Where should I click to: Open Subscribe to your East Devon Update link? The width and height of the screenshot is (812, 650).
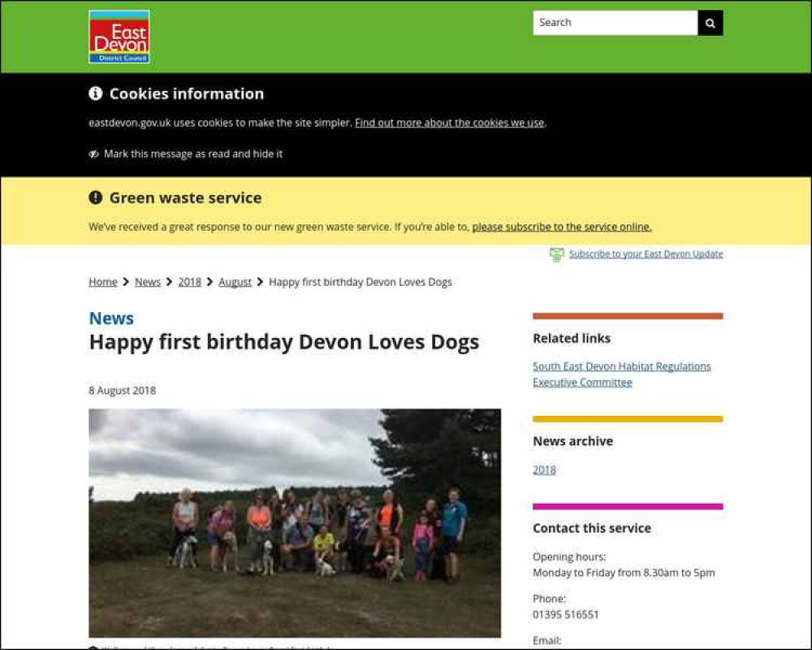point(646,254)
